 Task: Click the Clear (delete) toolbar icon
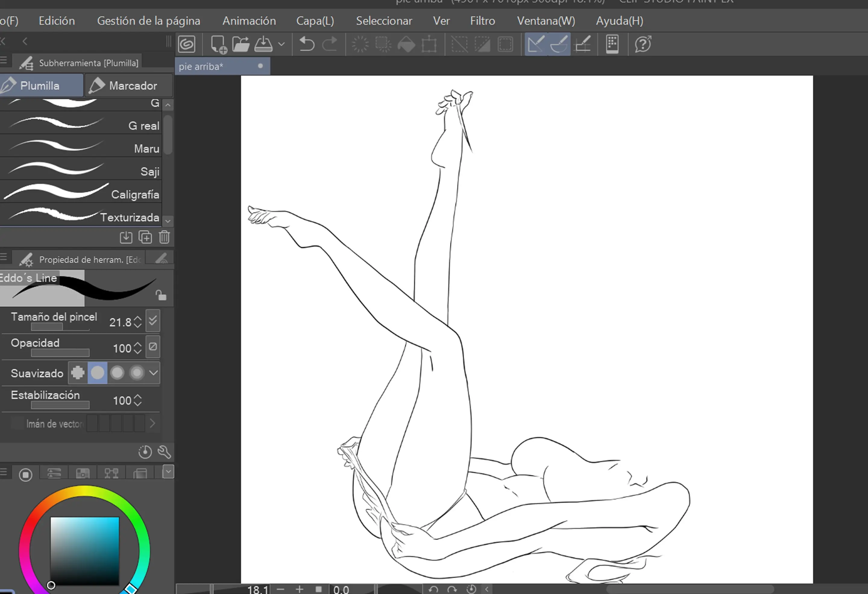[360, 45]
